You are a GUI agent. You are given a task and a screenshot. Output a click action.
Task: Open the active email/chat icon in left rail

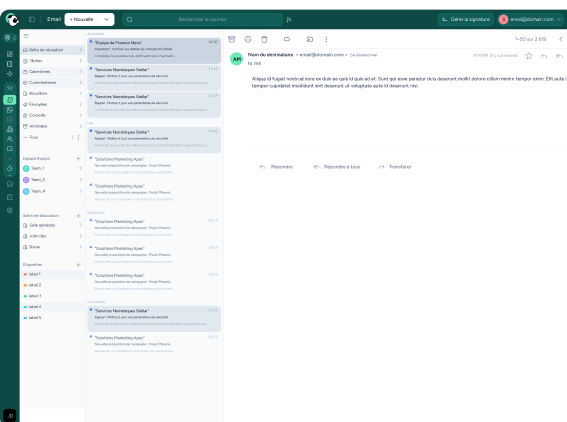(10, 99)
